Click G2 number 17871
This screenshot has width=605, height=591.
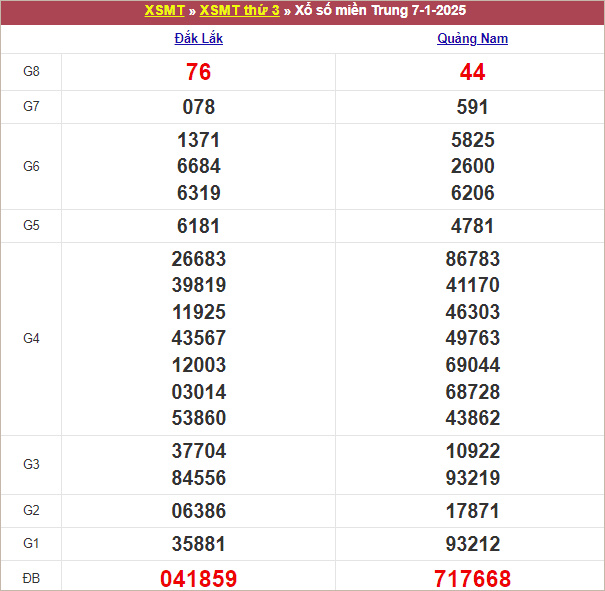coord(472,511)
